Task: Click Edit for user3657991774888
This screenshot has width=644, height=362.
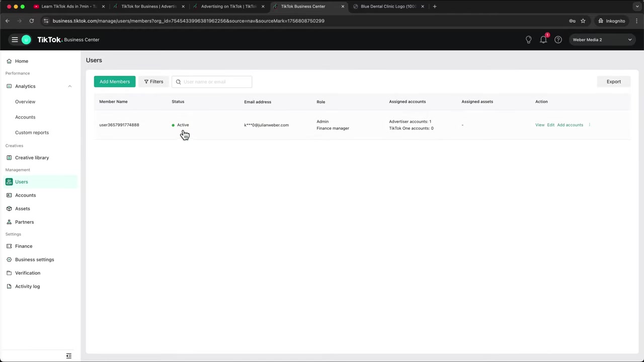Action: [x=551, y=125]
